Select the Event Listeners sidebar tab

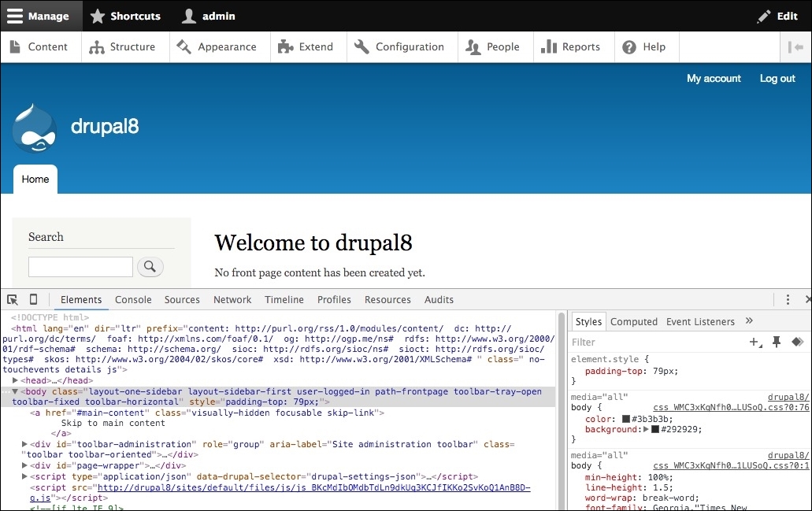click(x=700, y=322)
